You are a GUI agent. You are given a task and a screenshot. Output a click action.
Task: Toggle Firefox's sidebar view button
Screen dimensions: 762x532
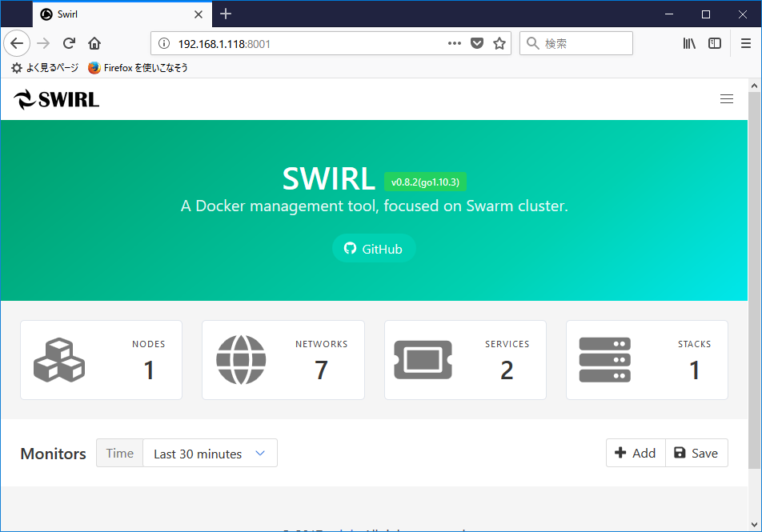(715, 43)
